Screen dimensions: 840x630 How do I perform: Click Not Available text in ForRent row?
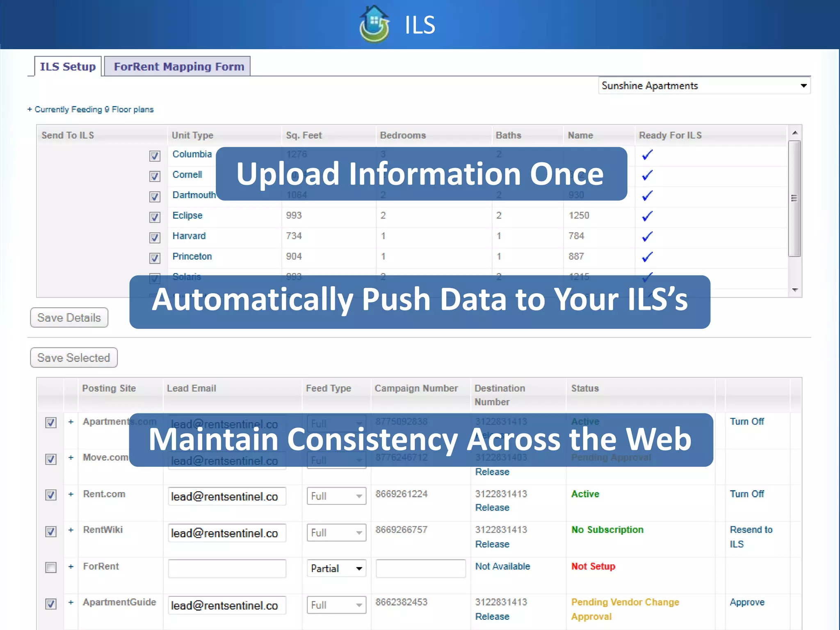pos(502,566)
